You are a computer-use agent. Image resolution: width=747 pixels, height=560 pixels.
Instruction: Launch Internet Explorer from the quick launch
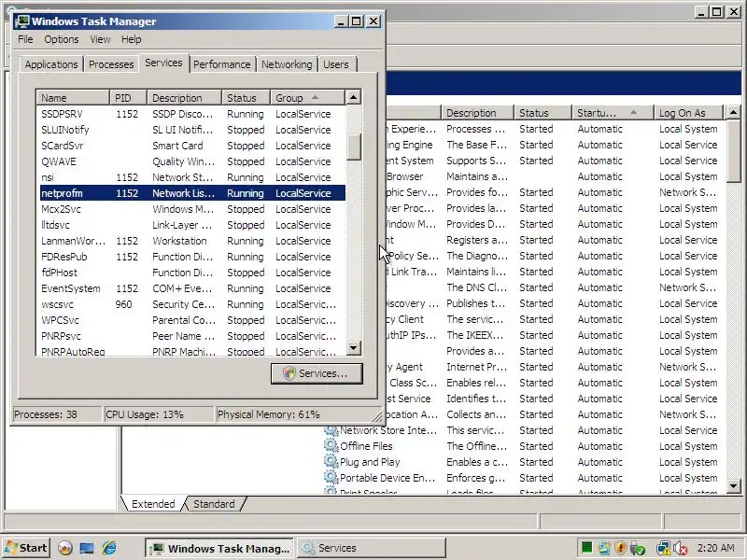109,548
